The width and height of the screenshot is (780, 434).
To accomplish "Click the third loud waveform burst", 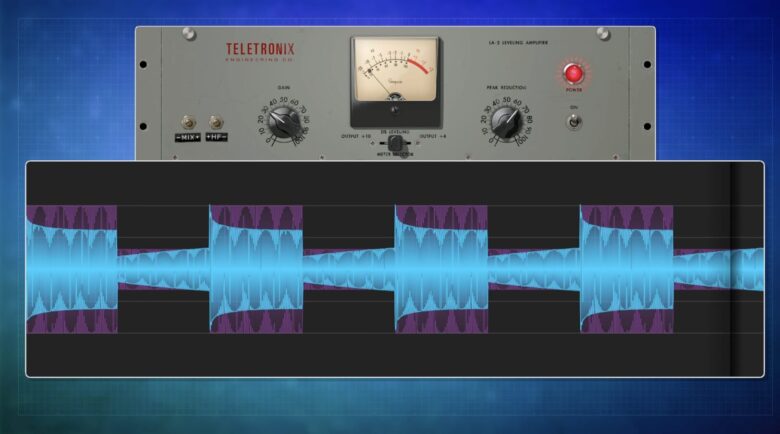I will pyautogui.click(x=441, y=268).
